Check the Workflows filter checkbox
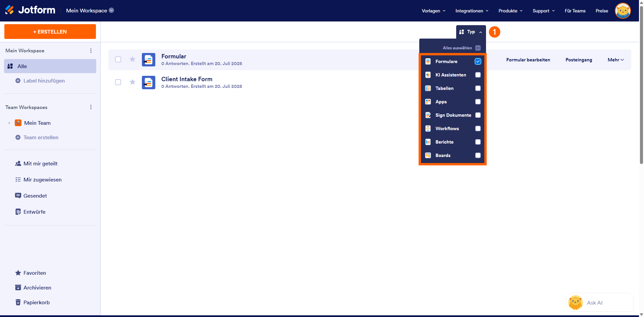 pyautogui.click(x=478, y=128)
